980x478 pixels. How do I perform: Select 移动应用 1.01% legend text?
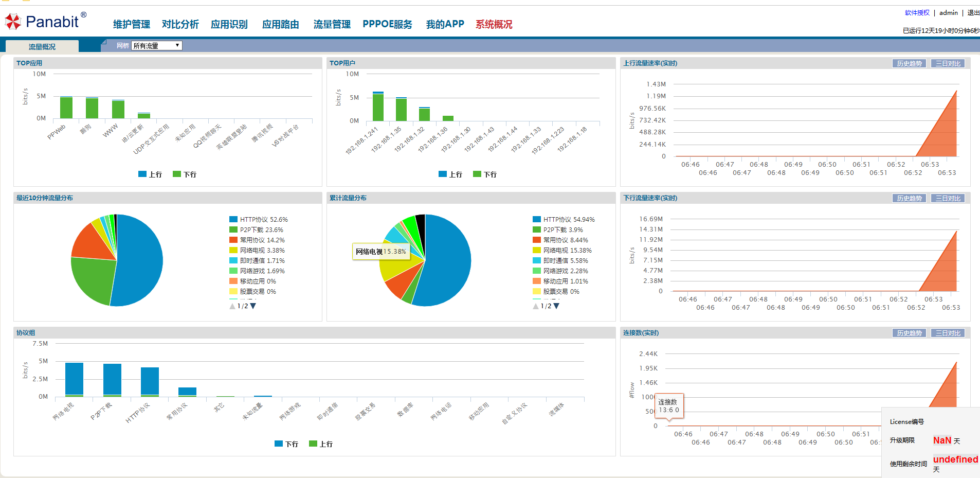tap(566, 281)
